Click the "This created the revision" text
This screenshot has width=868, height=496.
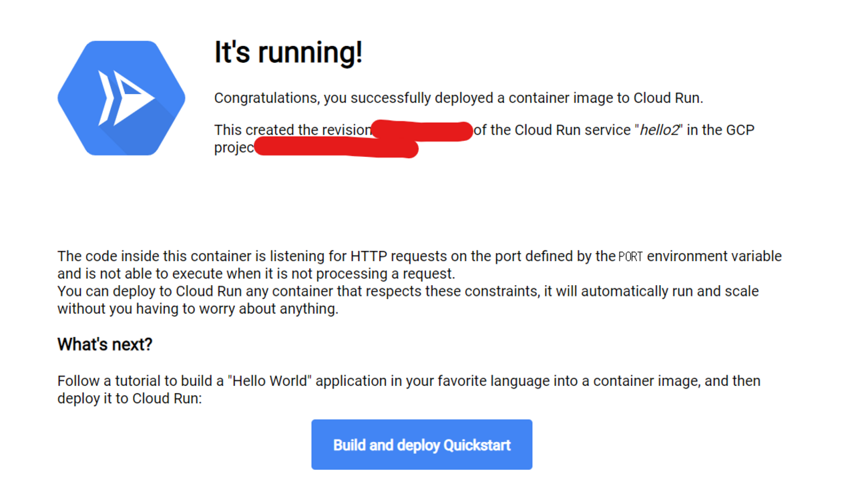292,130
